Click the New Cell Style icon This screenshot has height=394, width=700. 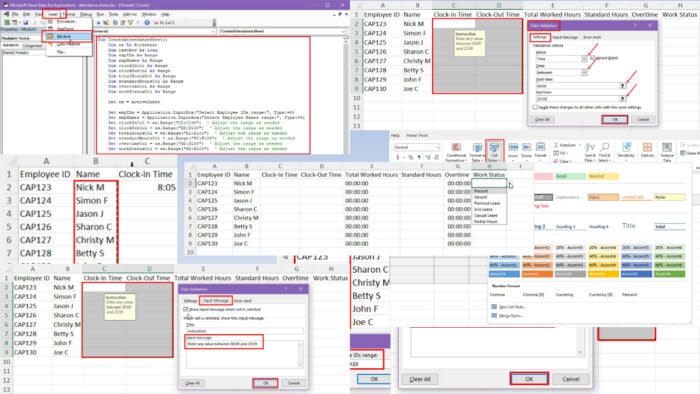tap(494, 307)
